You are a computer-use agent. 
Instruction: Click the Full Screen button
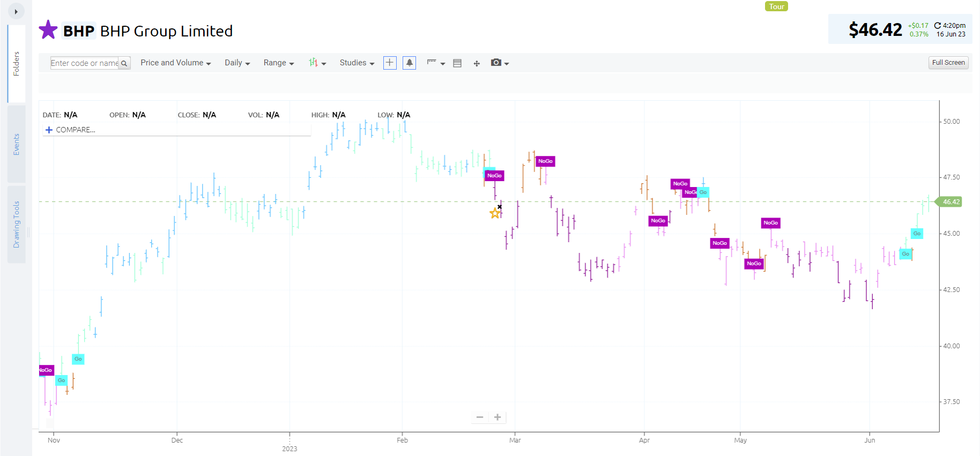tap(948, 63)
